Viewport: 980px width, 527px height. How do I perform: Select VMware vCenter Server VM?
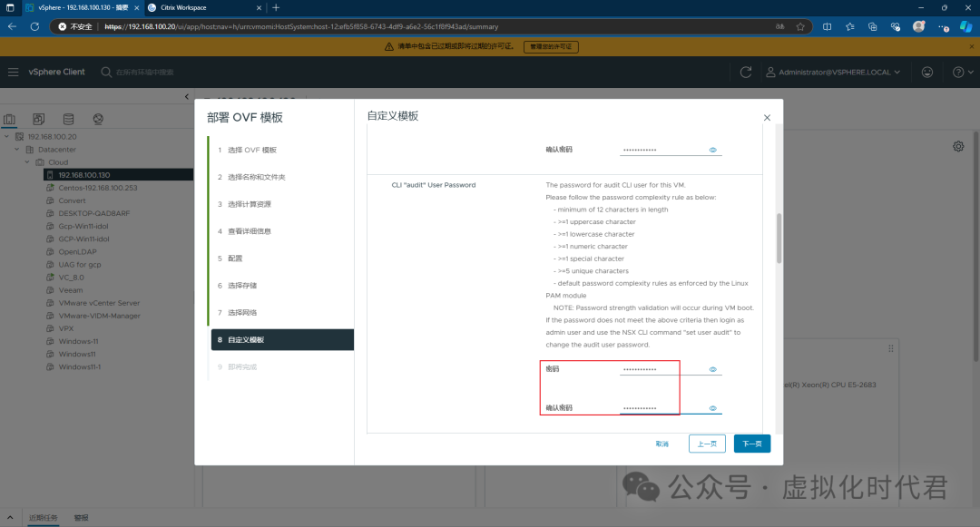tap(99, 303)
